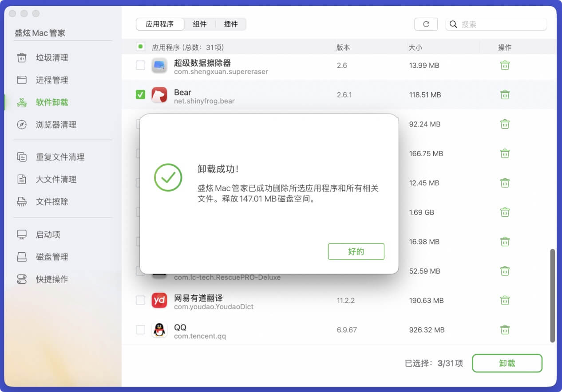Uncheck the Bear app checkbox
The height and width of the screenshot is (392, 562).
click(140, 94)
